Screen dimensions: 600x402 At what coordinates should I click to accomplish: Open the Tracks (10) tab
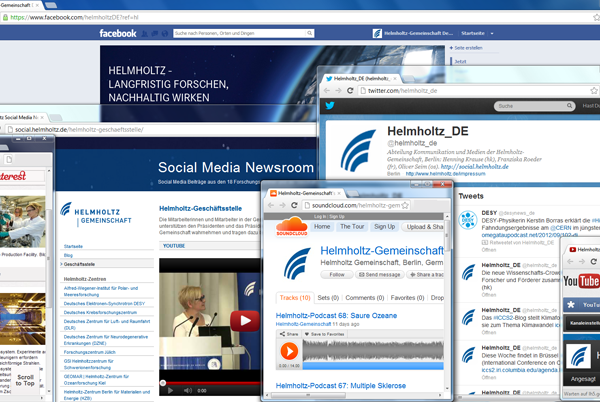(x=294, y=298)
